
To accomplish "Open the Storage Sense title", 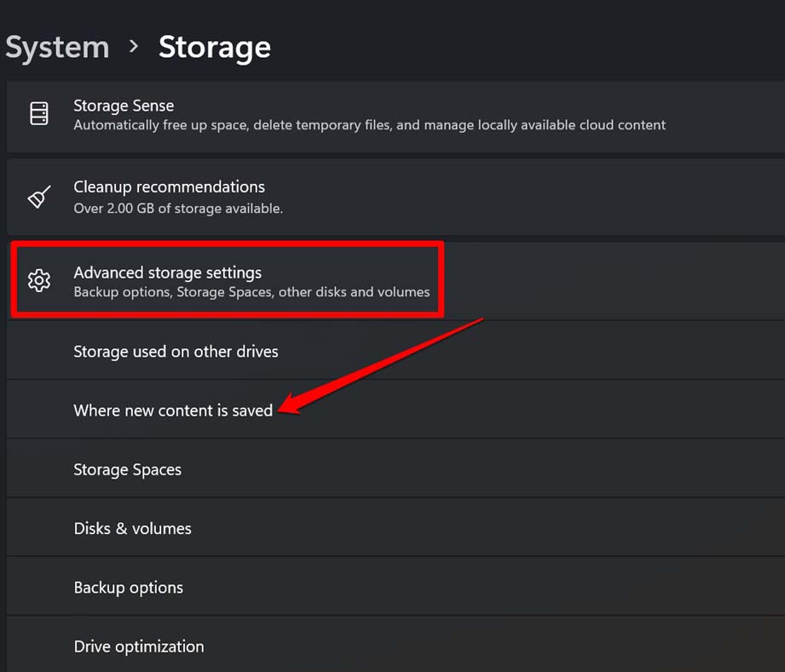I will click(x=124, y=106).
